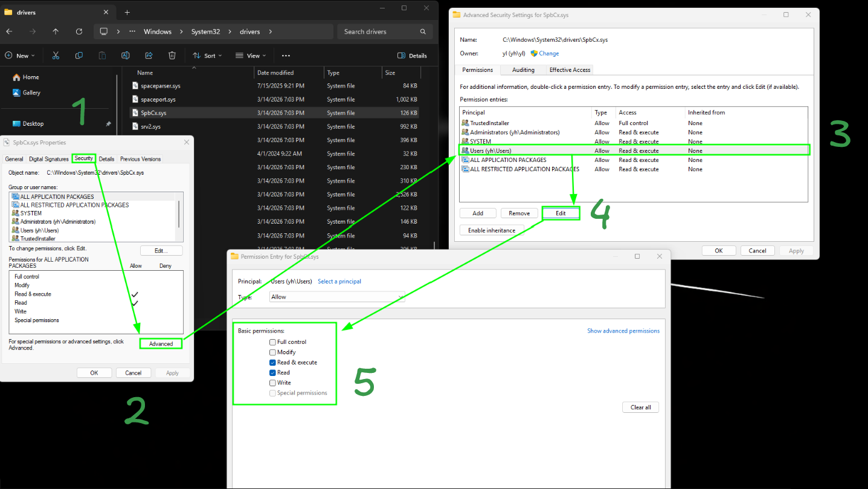Click the Search drivers input field
Viewport: 868px width, 489px height.
pyautogui.click(x=385, y=31)
